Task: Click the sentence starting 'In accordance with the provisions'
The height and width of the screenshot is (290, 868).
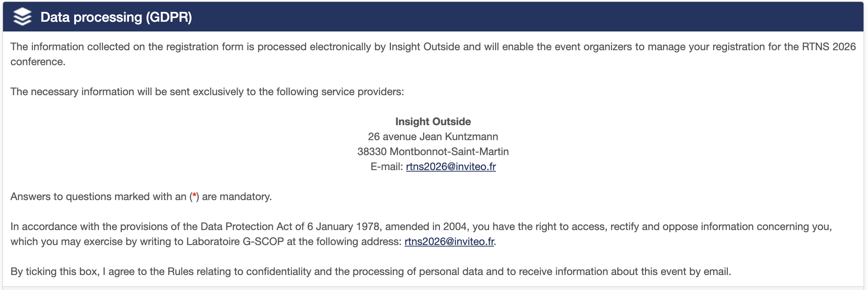Action: coord(421,234)
